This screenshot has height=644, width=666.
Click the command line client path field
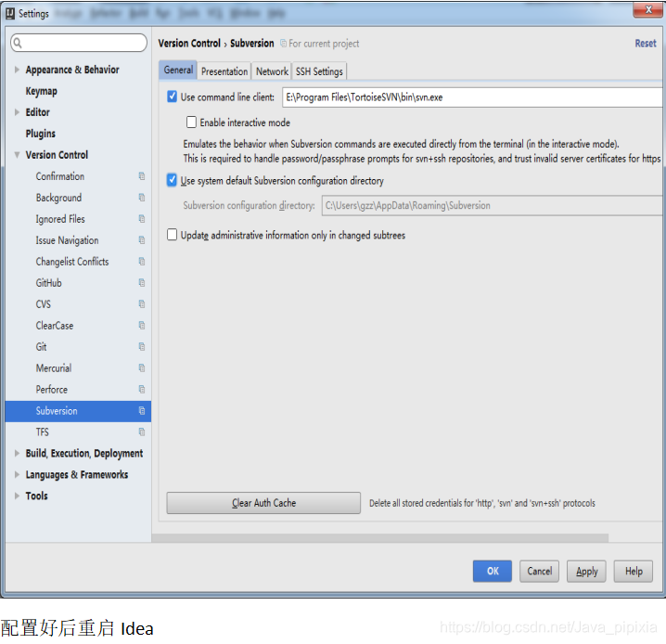(472, 97)
